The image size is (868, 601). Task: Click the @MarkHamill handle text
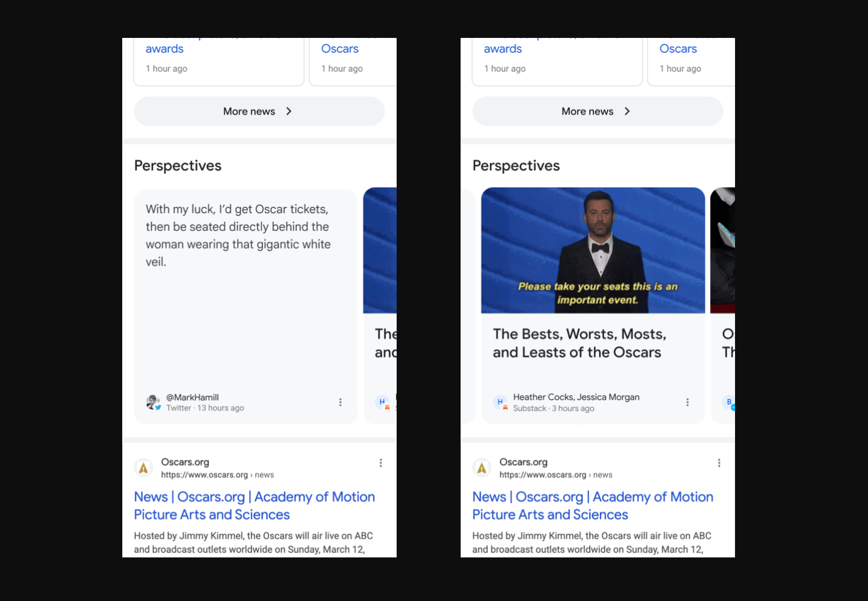point(192,397)
